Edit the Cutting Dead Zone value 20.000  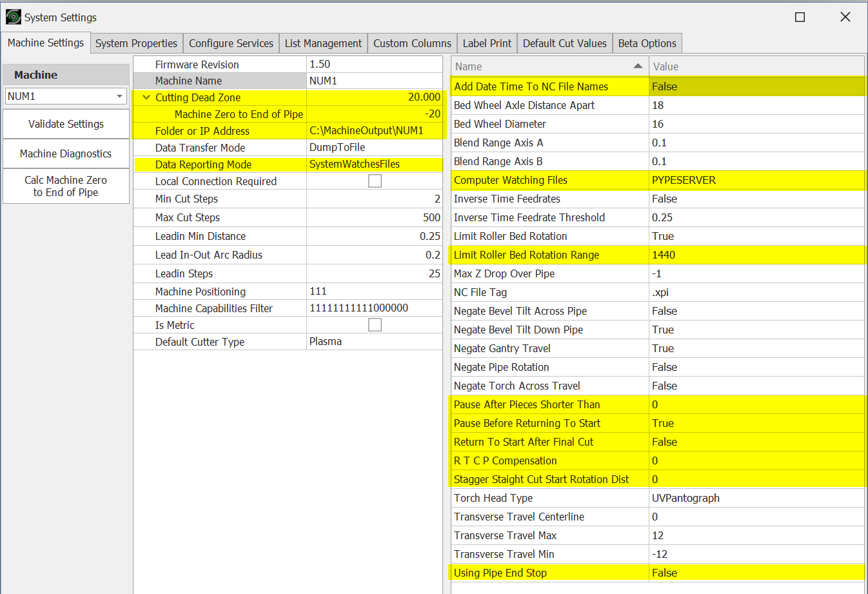coord(374,97)
